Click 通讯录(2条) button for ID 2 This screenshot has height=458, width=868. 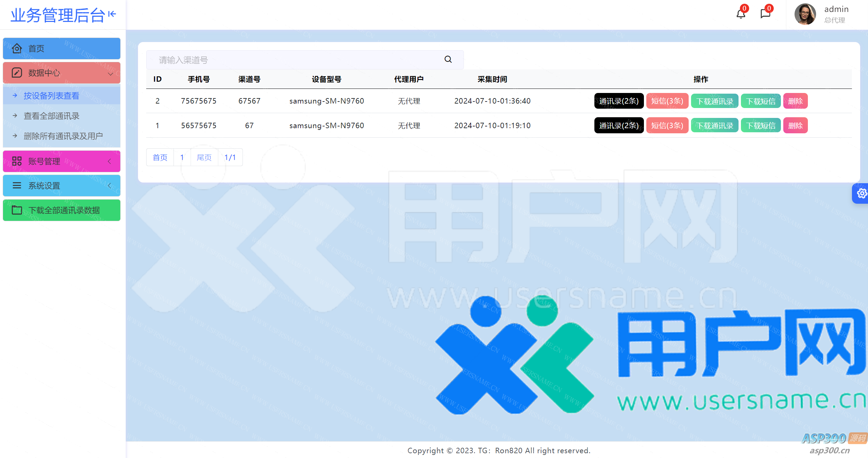[619, 101]
